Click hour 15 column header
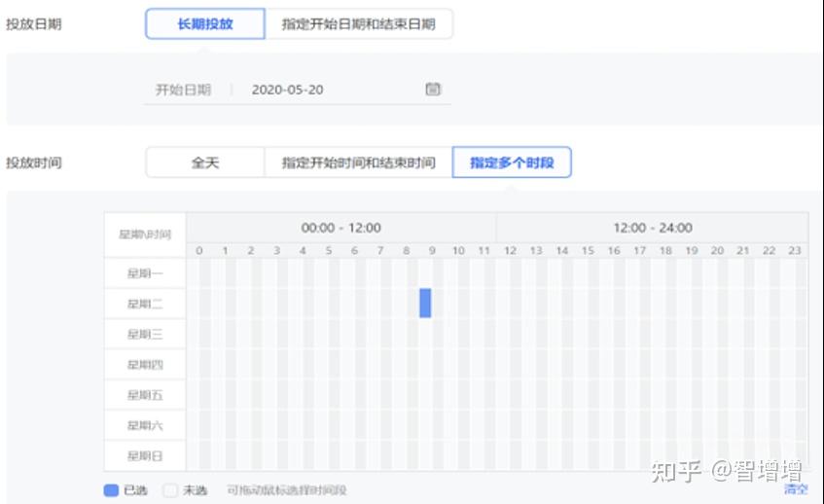 [x=588, y=251]
